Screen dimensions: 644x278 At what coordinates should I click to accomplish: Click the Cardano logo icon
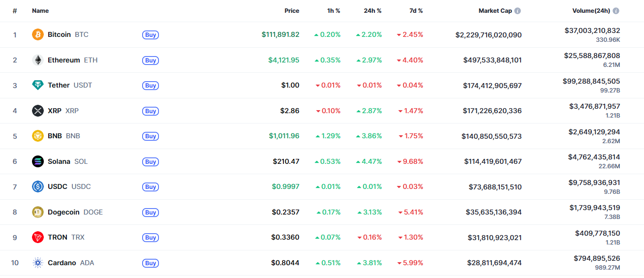coord(38,263)
